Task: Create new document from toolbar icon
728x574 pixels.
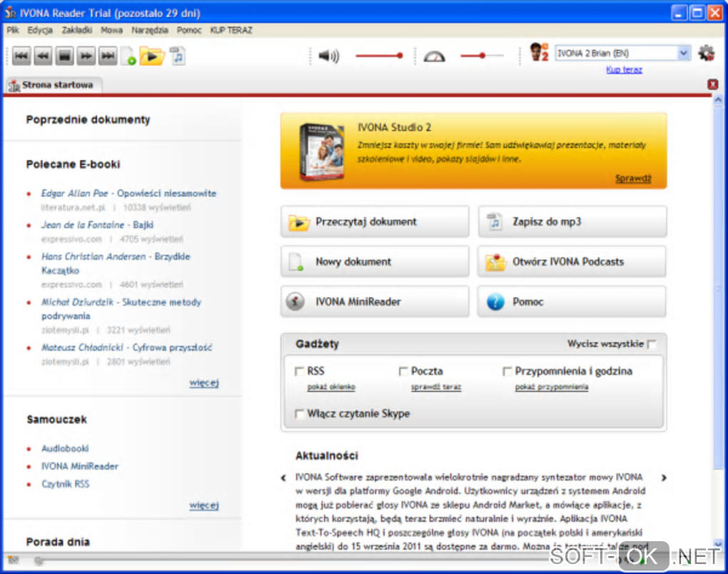Action: click(x=128, y=56)
